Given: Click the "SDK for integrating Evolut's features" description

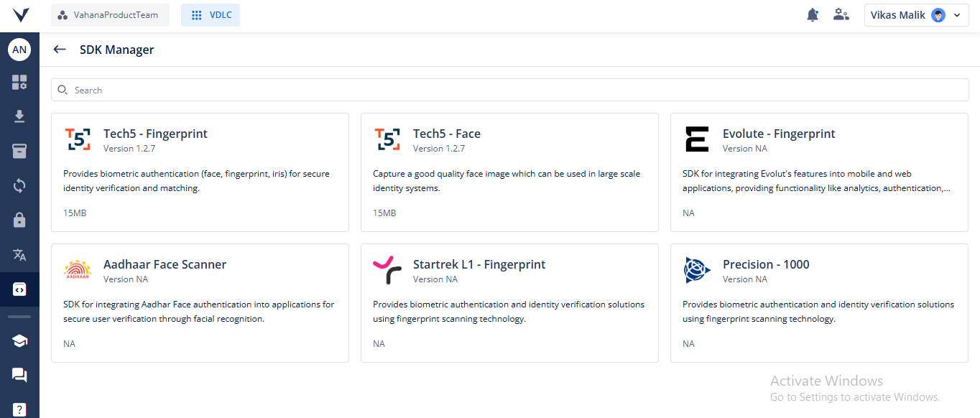Looking at the screenshot, I should coord(817,181).
